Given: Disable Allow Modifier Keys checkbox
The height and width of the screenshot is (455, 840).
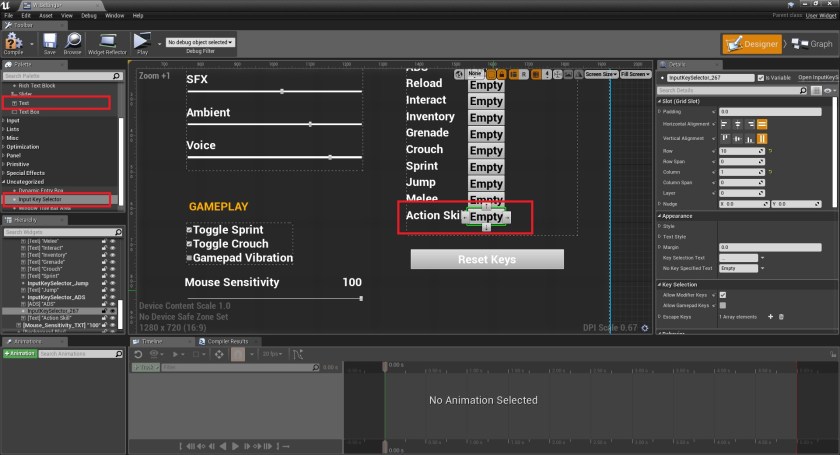Looking at the screenshot, I should [x=723, y=295].
